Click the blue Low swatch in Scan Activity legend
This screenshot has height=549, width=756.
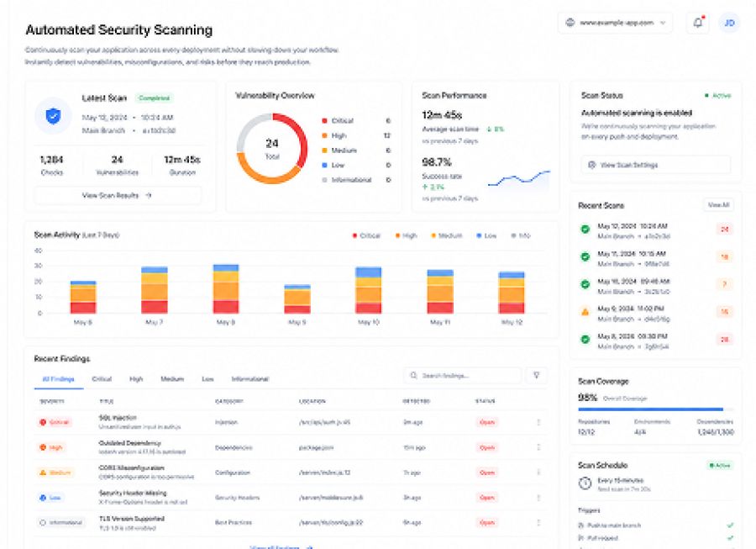tap(479, 235)
